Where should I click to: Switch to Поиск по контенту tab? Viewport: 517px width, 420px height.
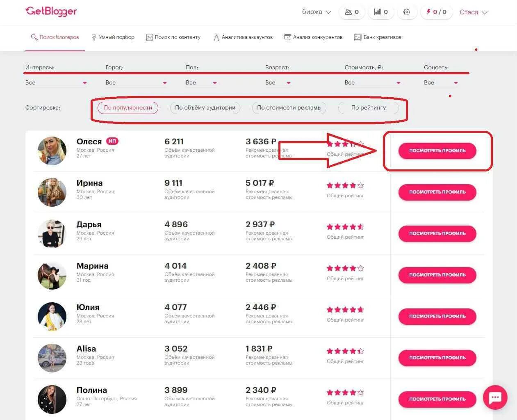click(x=173, y=37)
